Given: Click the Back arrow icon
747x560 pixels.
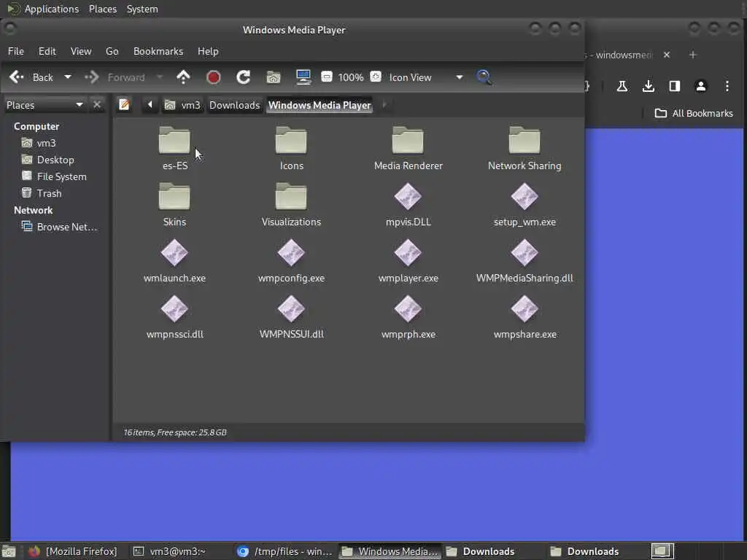Looking at the screenshot, I should (x=17, y=77).
